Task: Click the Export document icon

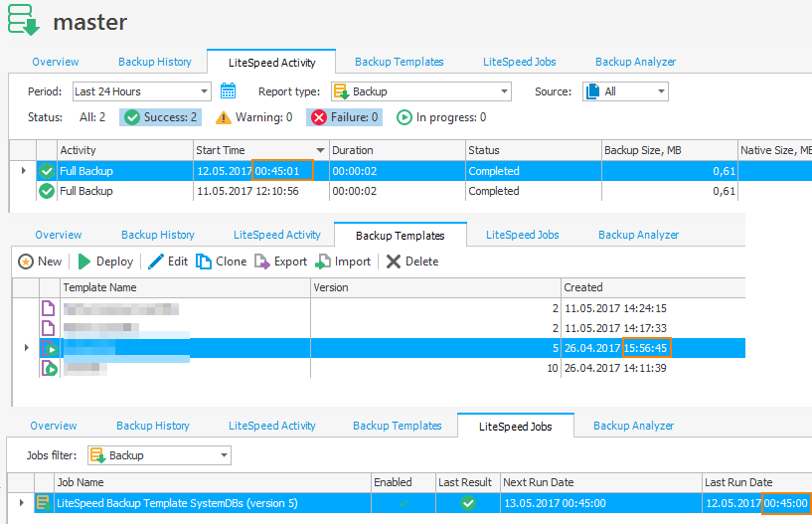Action: click(262, 262)
